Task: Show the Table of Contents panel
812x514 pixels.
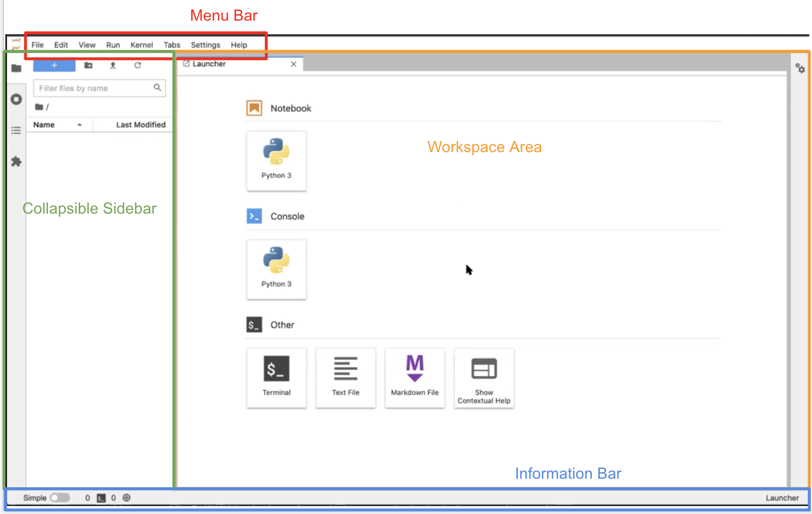Action: click(16, 131)
